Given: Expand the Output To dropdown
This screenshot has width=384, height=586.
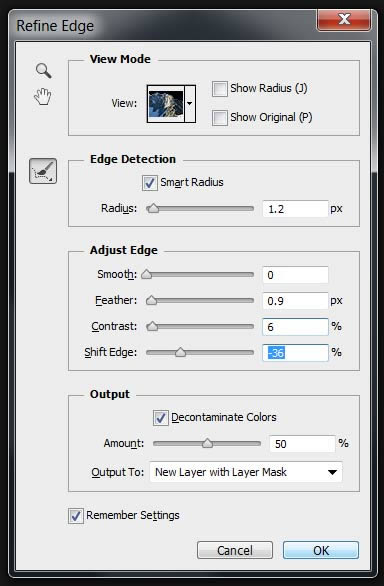Looking at the screenshot, I should 246,472.
